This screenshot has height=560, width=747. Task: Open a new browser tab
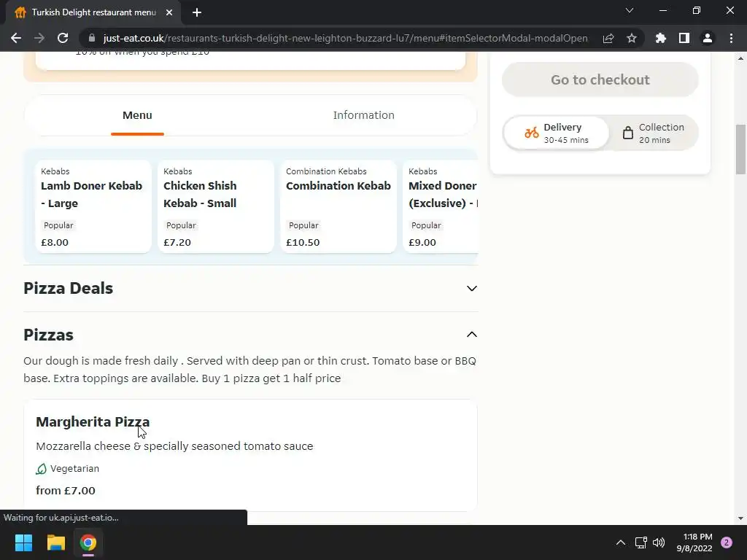197,12
